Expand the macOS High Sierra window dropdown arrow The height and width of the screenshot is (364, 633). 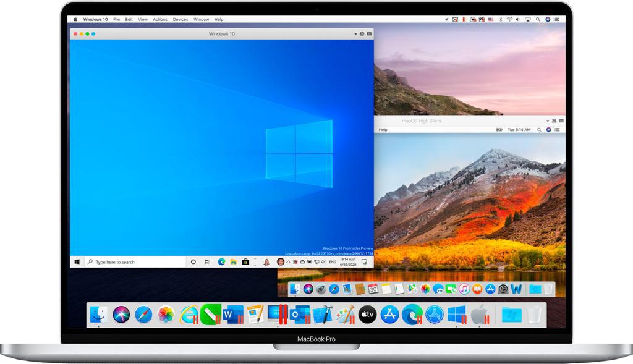548,121
